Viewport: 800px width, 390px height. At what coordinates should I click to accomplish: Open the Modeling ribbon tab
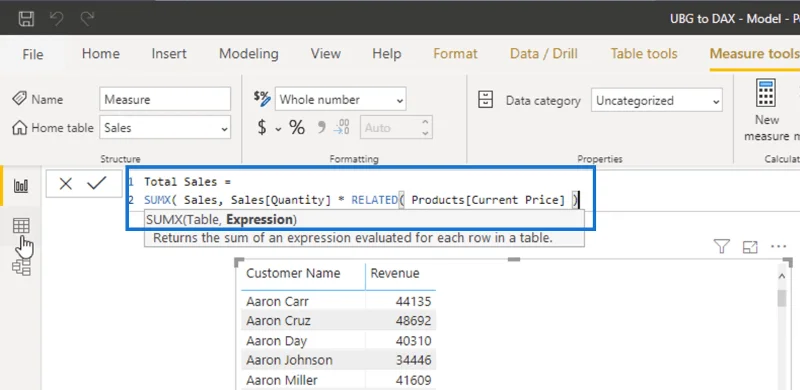tap(248, 54)
